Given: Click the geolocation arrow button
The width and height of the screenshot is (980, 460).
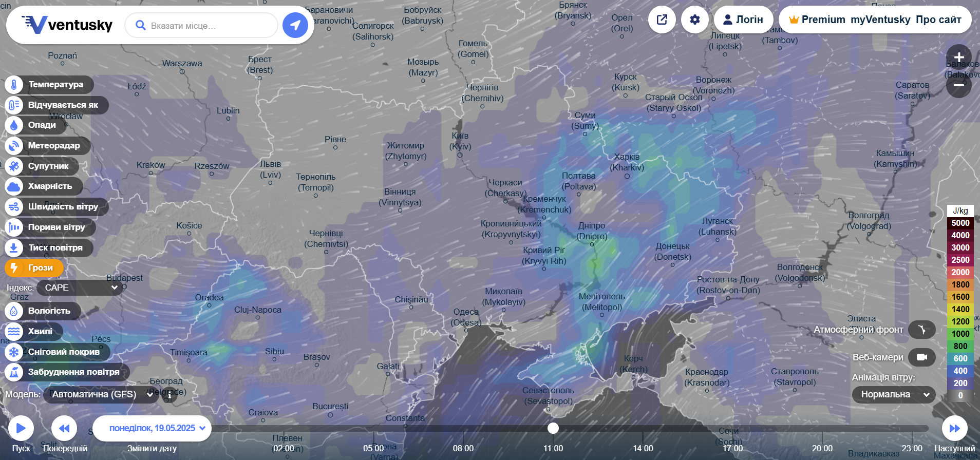Looking at the screenshot, I should click(295, 25).
